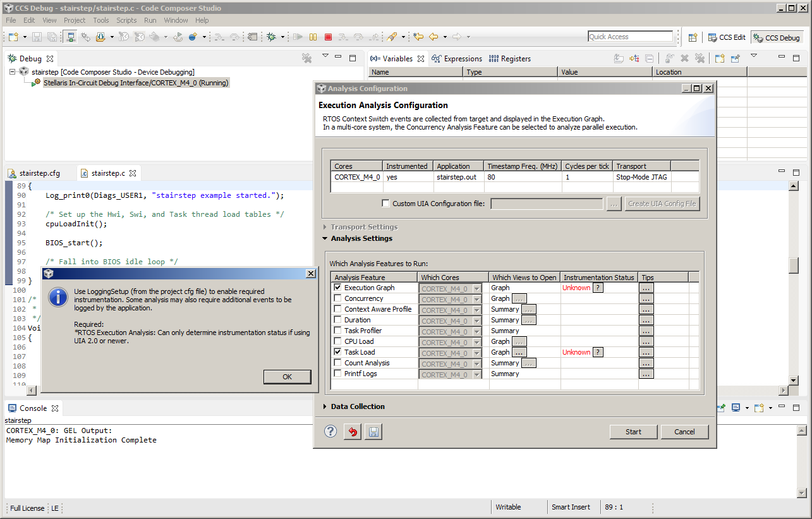Click the Console open console icon
Viewport: 812px width, 519px height.
[758, 408]
